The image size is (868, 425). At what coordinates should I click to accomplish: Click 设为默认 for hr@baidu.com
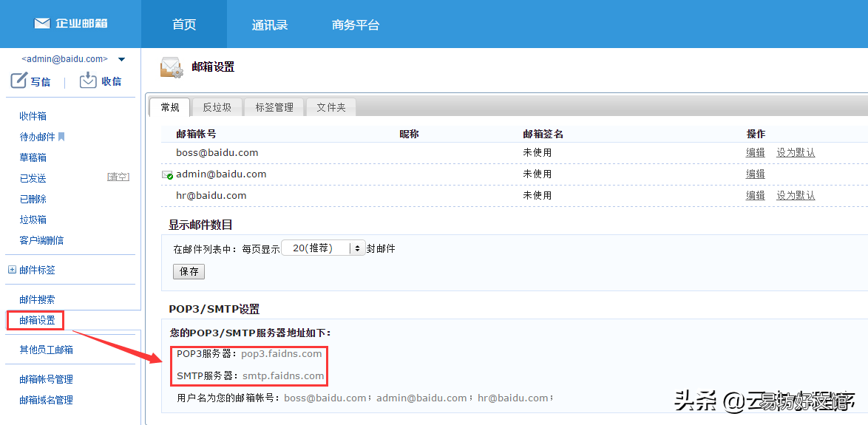coord(796,195)
